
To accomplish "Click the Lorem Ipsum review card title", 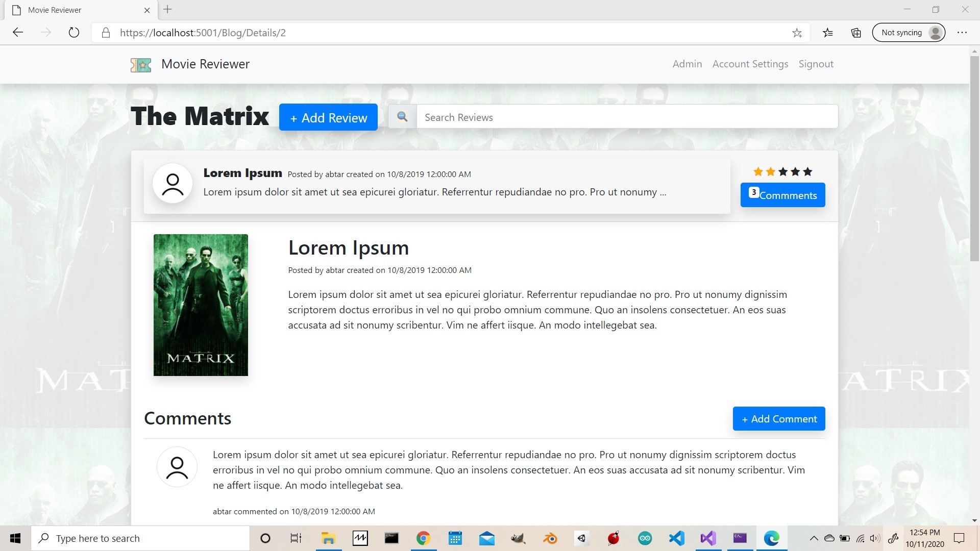I will pos(242,173).
